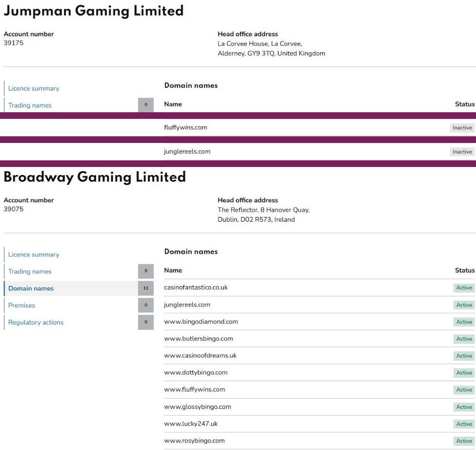Click Active status for www.bingodiamond.com
The width and height of the screenshot is (476, 450).
click(x=464, y=322)
